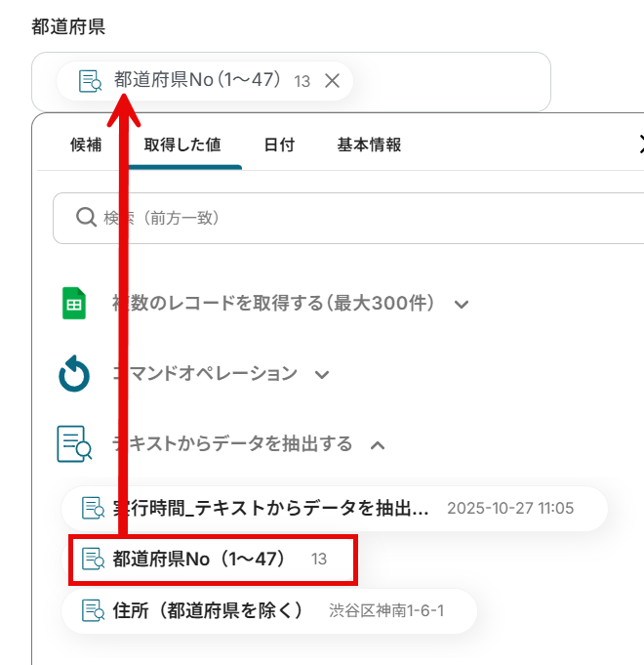
Task: Click the 渋谷区神南1-6-1 address value
Action: tap(386, 611)
